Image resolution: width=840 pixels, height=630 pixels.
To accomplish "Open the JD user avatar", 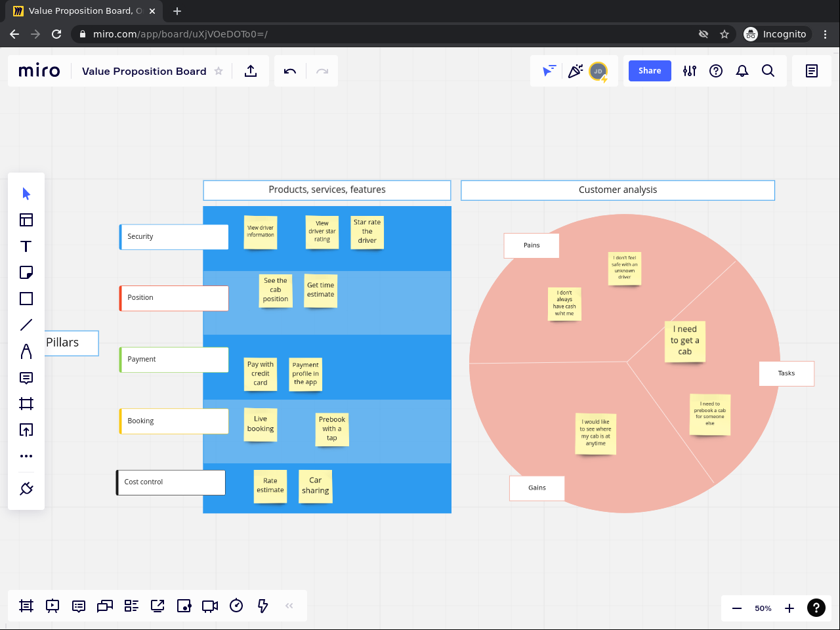I will click(598, 72).
